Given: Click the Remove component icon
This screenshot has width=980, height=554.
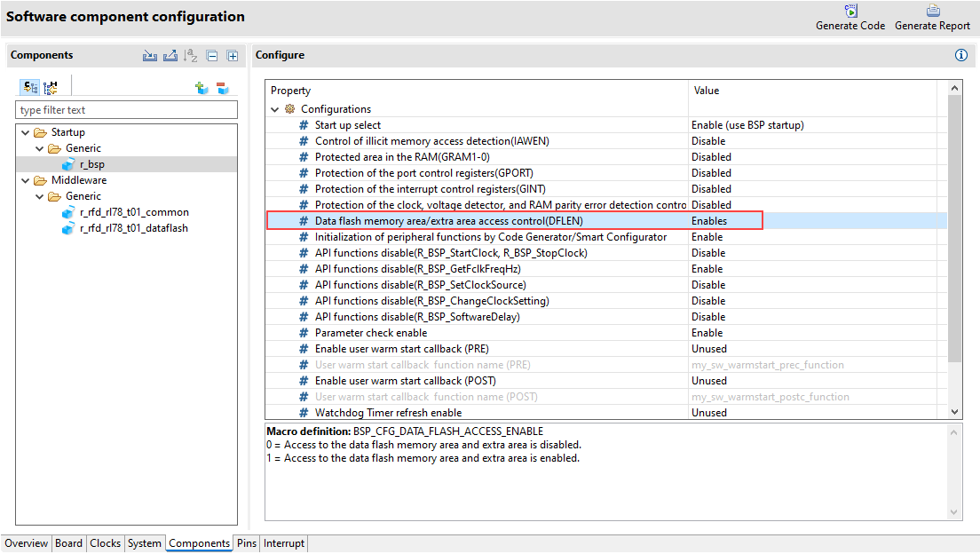Looking at the screenshot, I should pos(223,88).
